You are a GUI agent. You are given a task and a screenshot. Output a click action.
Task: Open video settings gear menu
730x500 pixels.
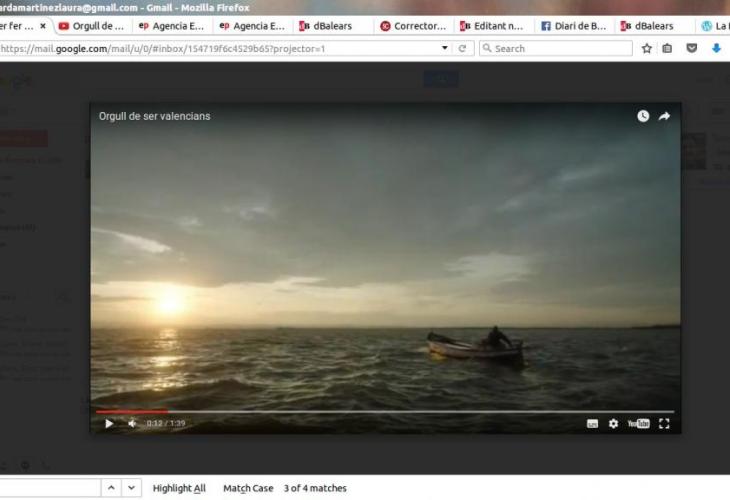pos(614,424)
